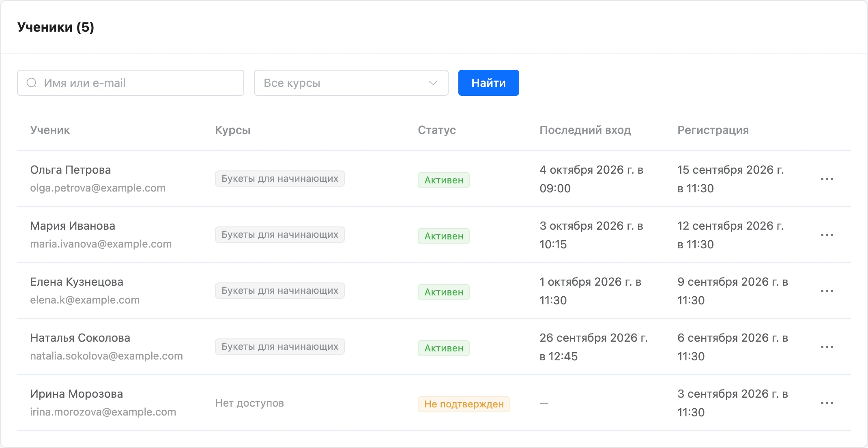Click last login 3 октября 2026 г. в 10:15
The width and height of the screenshot is (868, 448).
click(591, 235)
